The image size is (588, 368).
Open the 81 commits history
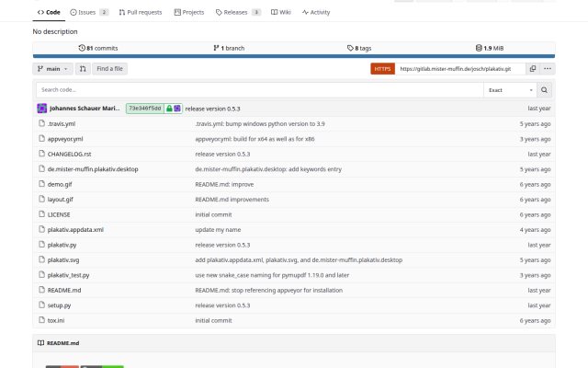point(98,48)
